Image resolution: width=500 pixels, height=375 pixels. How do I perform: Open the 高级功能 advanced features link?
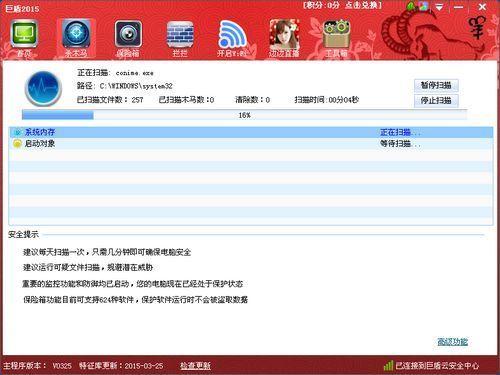tap(452, 342)
